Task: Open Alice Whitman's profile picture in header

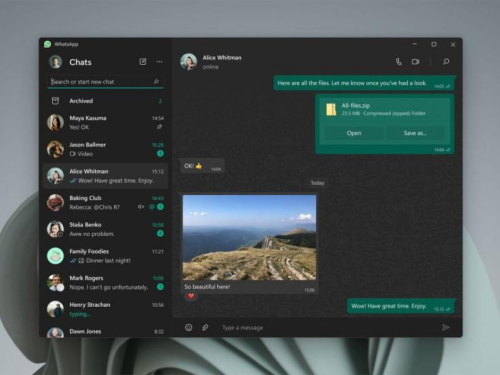Action: point(189,62)
